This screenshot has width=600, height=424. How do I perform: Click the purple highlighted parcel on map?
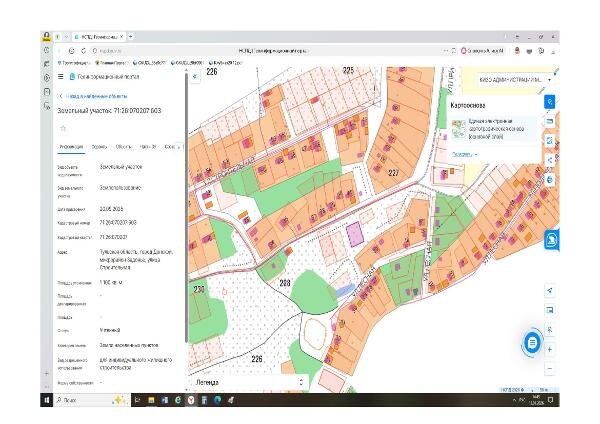point(355,234)
